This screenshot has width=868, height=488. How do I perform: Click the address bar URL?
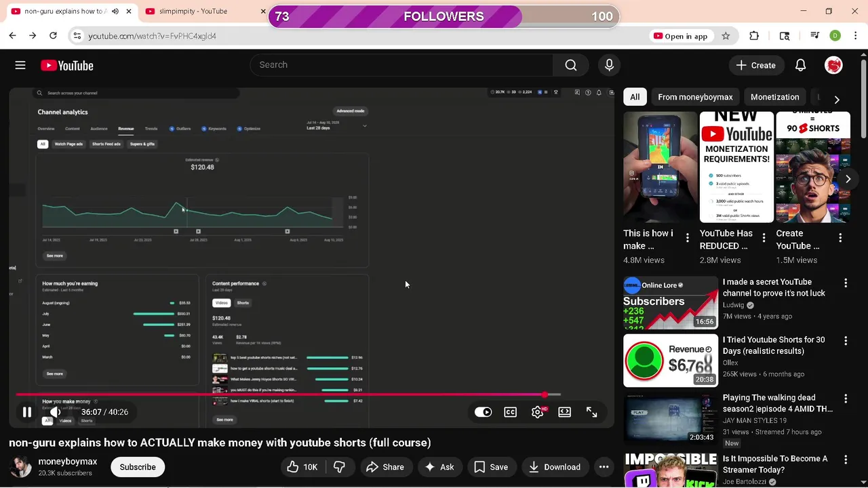152,36
